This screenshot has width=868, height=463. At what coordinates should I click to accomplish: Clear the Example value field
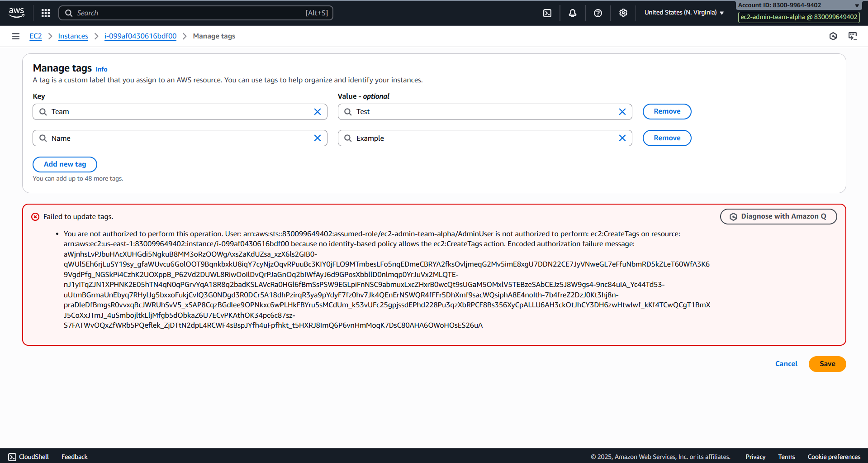[x=622, y=138]
